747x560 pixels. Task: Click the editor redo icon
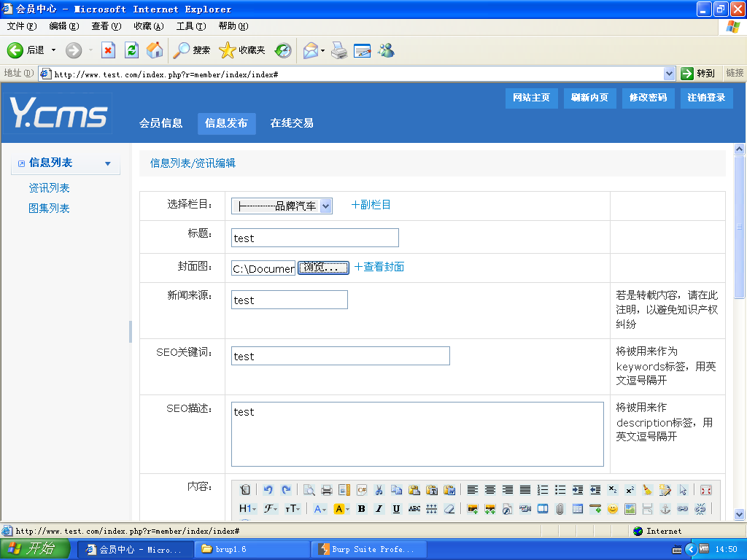(x=286, y=489)
